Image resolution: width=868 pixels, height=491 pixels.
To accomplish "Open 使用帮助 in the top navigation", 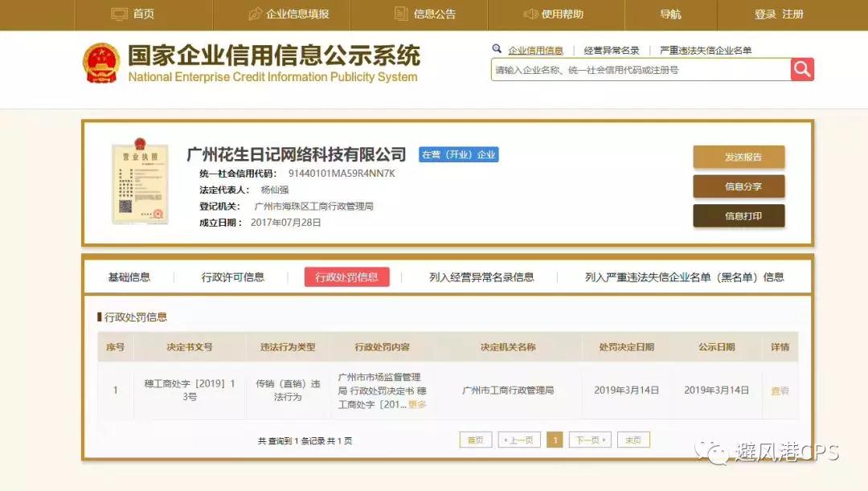I will [563, 14].
